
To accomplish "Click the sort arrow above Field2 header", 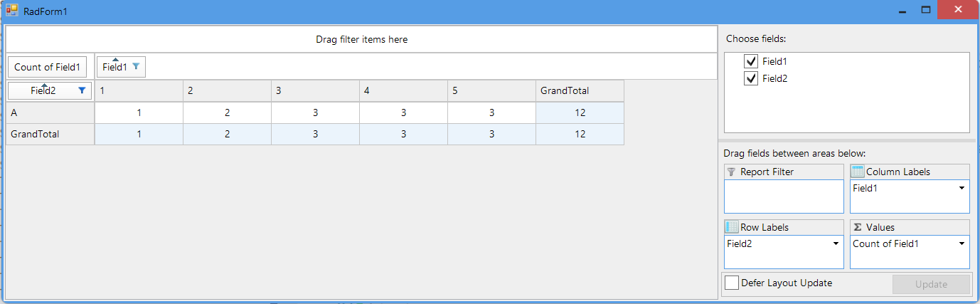I will point(43,84).
